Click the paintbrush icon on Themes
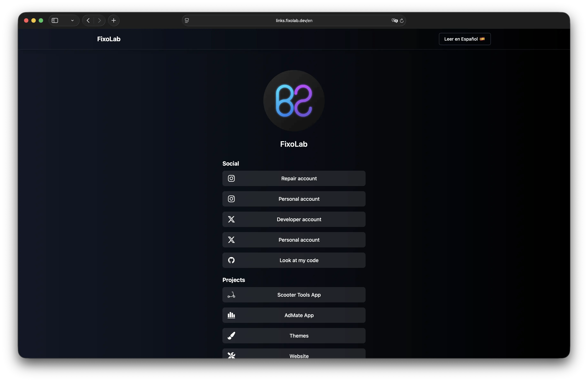 coord(231,336)
